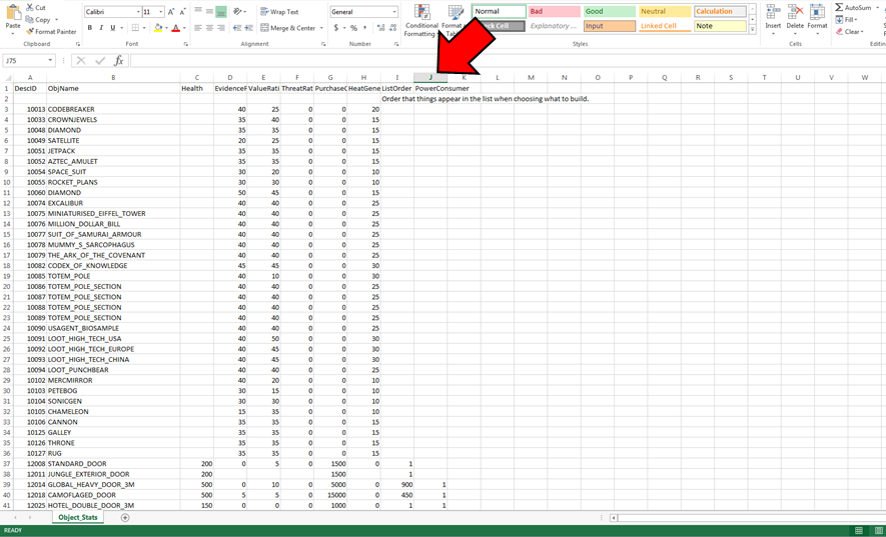Apply the Note cell style

pyautogui.click(x=720, y=26)
